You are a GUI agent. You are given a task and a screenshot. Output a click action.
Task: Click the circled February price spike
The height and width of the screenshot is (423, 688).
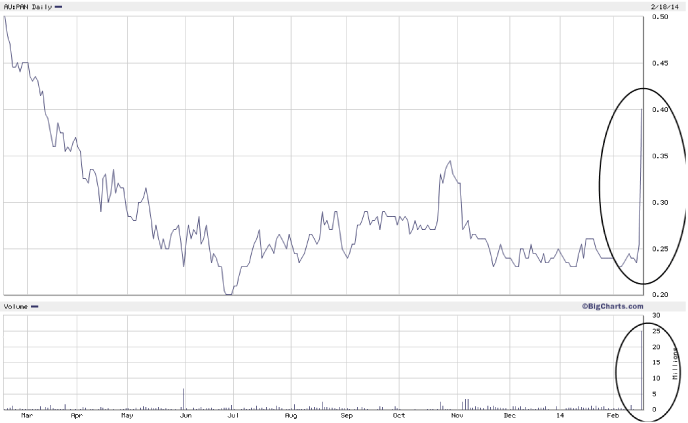[x=641, y=110]
